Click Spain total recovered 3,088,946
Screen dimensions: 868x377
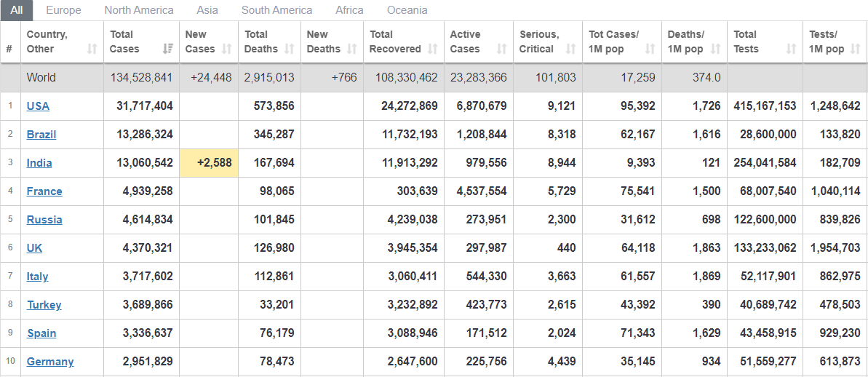click(x=412, y=333)
